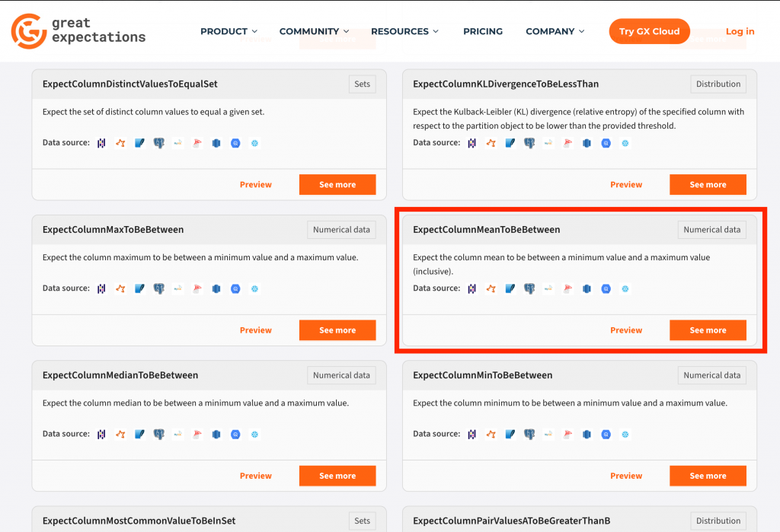Screen dimensions: 780x532
Task: Click MySQL icon in ExpectColumnKLDivergenceToBeLessThan card
Action: tap(548, 143)
